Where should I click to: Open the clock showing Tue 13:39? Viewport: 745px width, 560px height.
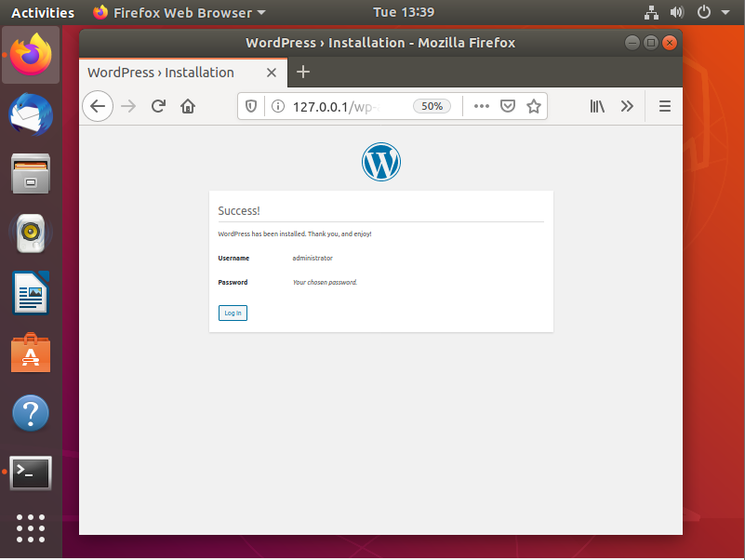coord(404,12)
